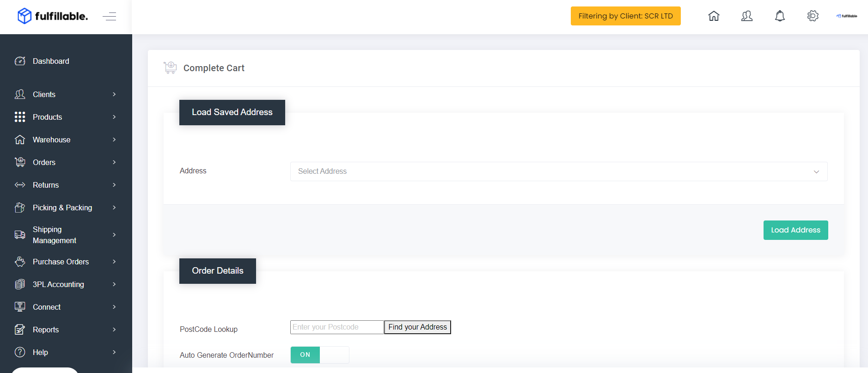Click the Picking & Packing box icon
The height and width of the screenshot is (373, 868).
(x=20, y=208)
